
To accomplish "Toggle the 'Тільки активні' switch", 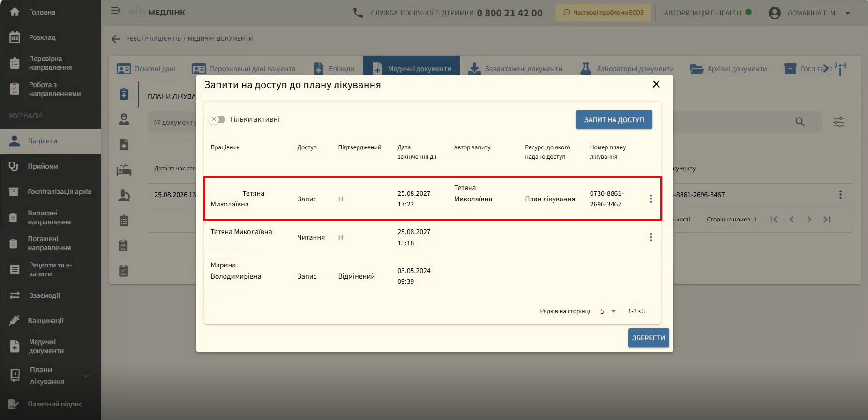I will [217, 119].
